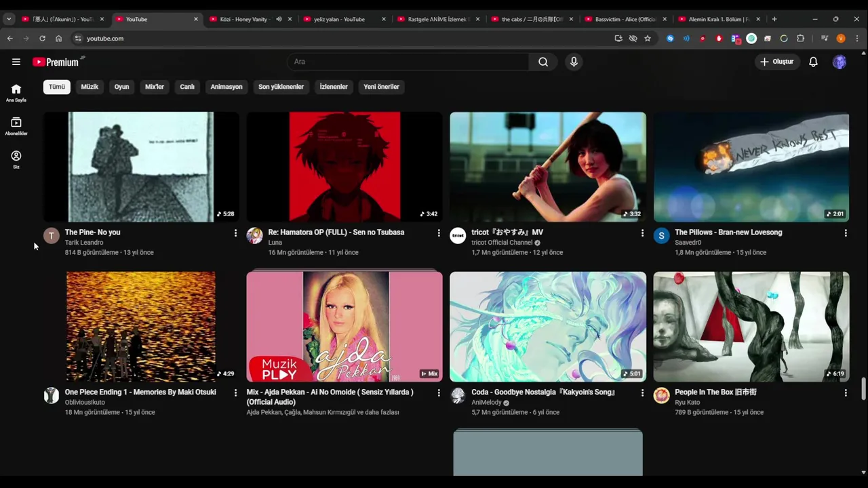
Task: Open the Chrome three-dot menu
Action: 856,39
